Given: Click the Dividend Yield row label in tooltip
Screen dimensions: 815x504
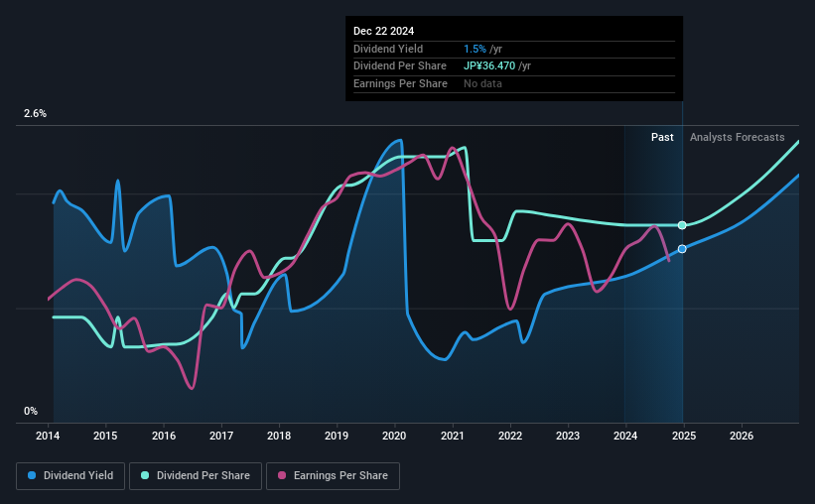Looking at the screenshot, I should pos(388,49).
